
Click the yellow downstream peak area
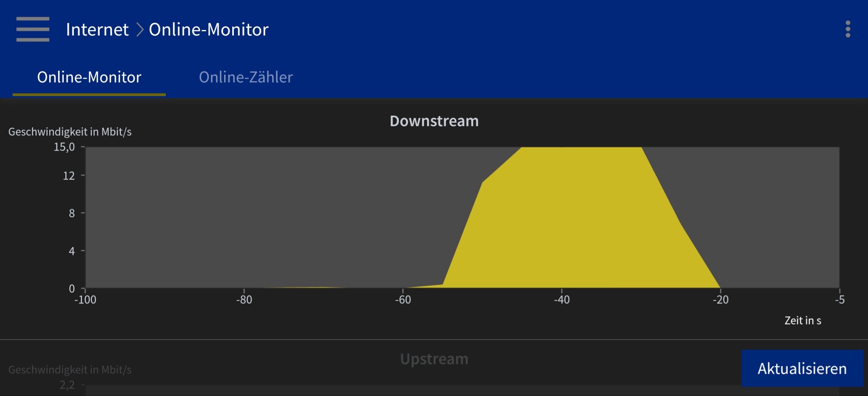coord(579,215)
